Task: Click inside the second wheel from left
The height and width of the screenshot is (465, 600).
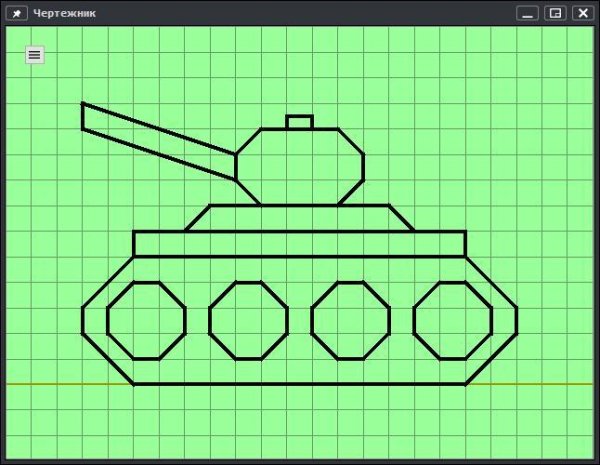Action: click(x=248, y=320)
